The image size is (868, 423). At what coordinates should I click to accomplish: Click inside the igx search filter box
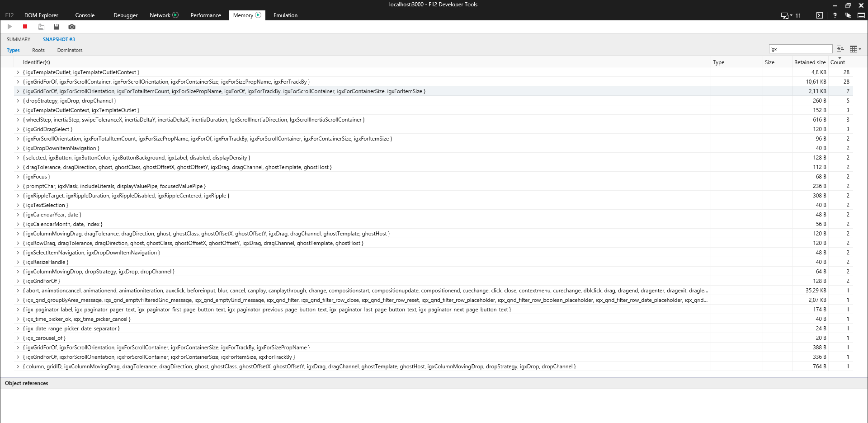pos(800,49)
